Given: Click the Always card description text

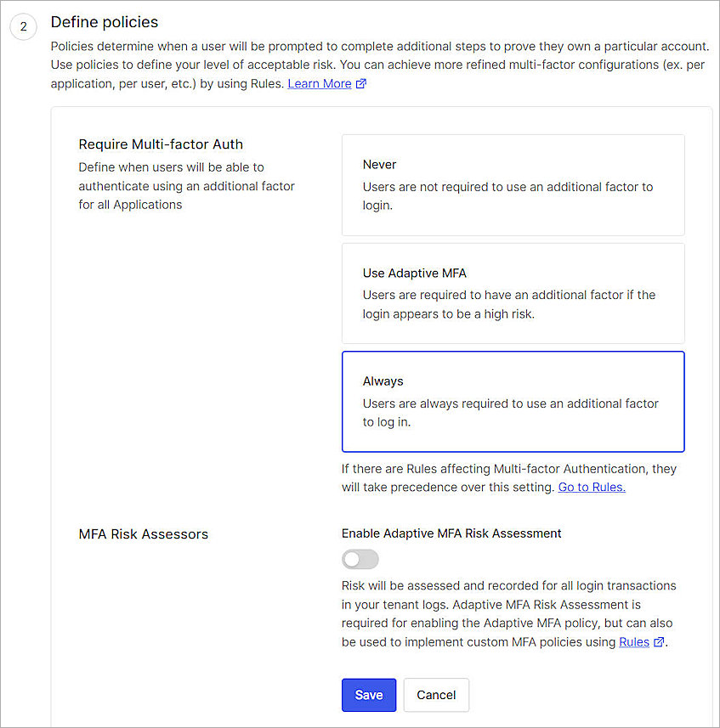Looking at the screenshot, I should coord(510,412).
